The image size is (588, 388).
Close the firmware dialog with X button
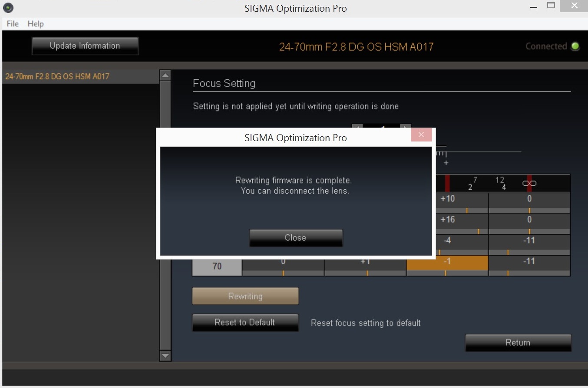(x=421, y=135)
